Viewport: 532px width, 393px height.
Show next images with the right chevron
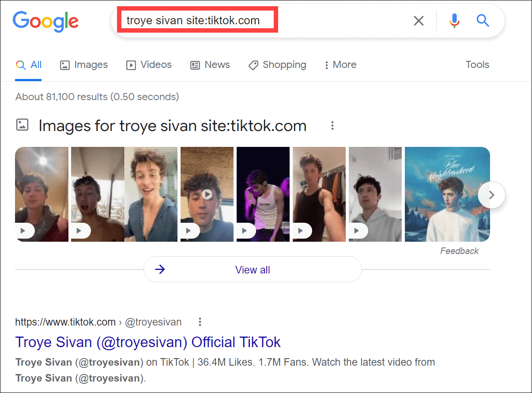click(491, 195)
